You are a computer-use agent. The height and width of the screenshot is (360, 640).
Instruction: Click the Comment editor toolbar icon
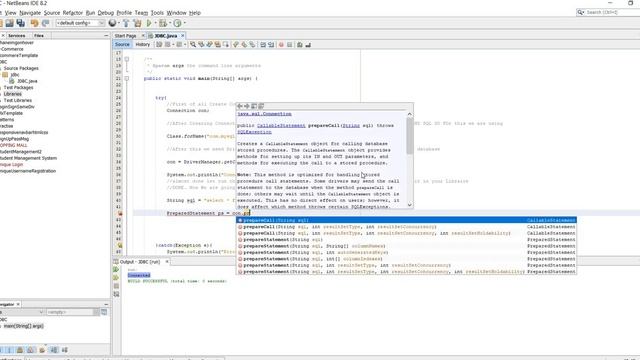tap(300, 44)
